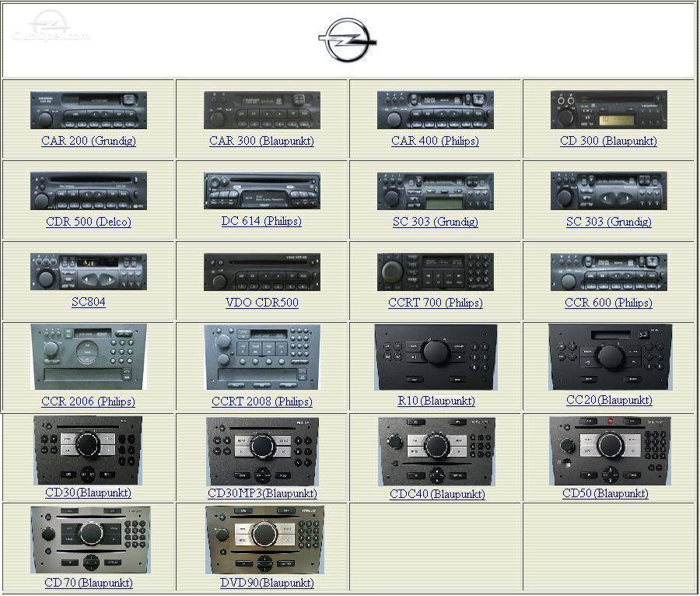The image size is (700, 596).
Task: Select the CDC40 Blaupunkt radio picture
Action: [x=436, y=452]
